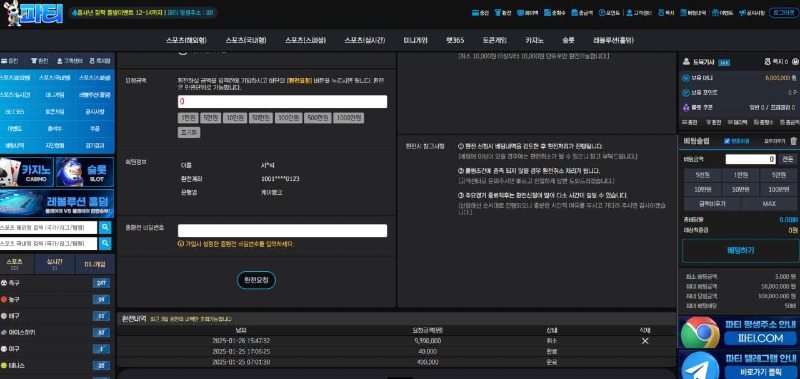Click 금액비우기 in betting slip
Viewport: 800px width, 379px height.
pyautogui.click(x=712, y=204)
